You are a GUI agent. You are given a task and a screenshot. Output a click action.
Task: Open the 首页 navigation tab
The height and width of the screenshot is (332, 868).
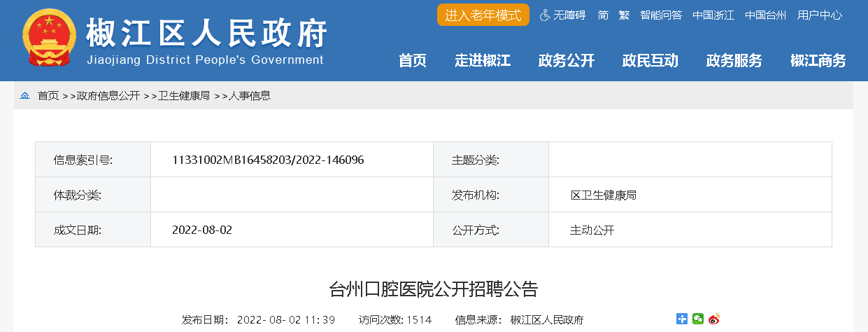(413, 60)
